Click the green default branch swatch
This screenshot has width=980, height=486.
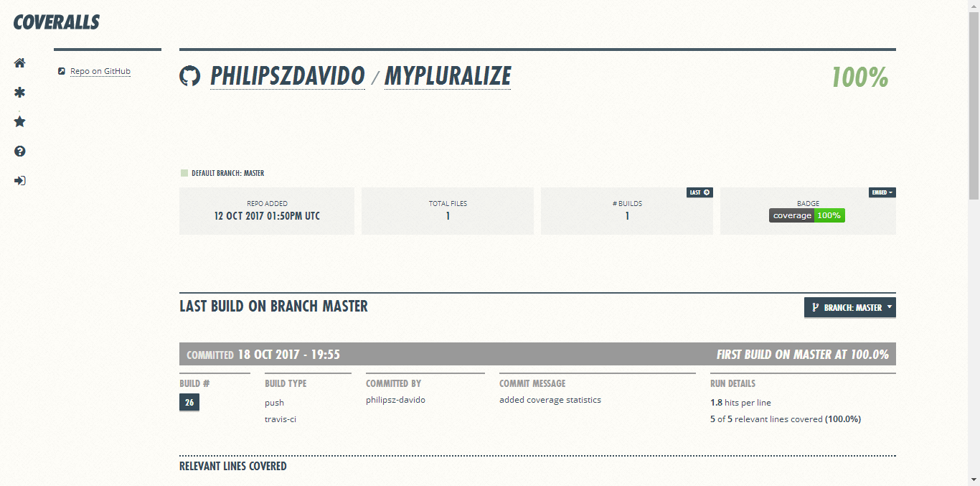click(184, 173)
